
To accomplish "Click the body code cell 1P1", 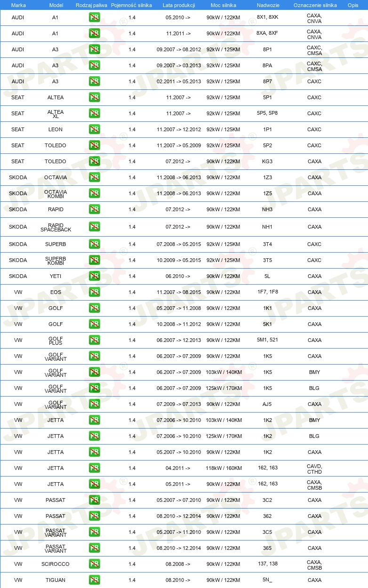I will pos(267,129).
